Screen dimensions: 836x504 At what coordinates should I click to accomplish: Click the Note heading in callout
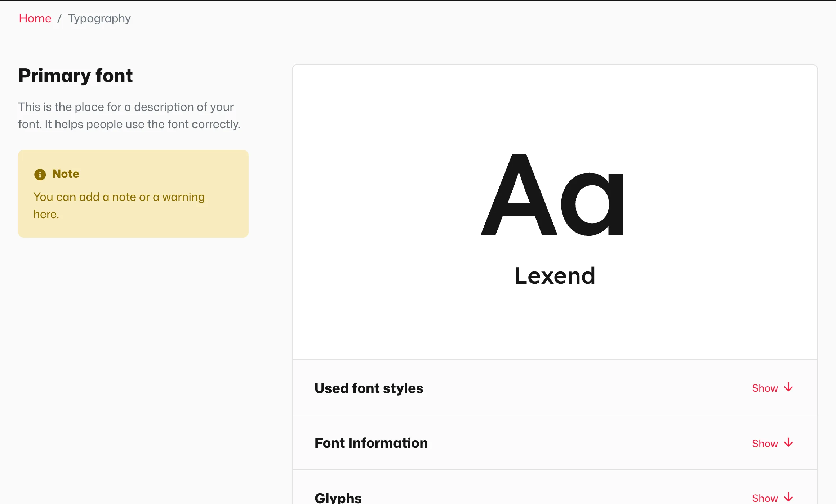pos(66,174)
